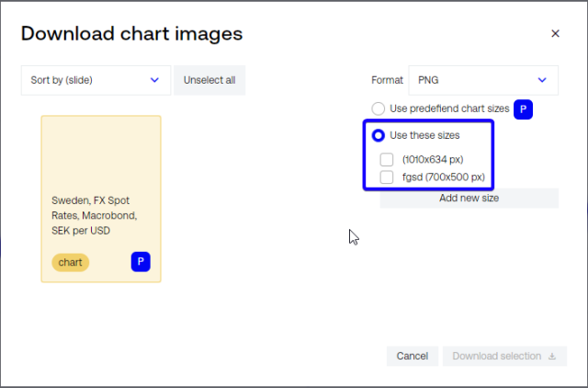Click the chevron arrow in the Sort by box

[x=154, y=80]
